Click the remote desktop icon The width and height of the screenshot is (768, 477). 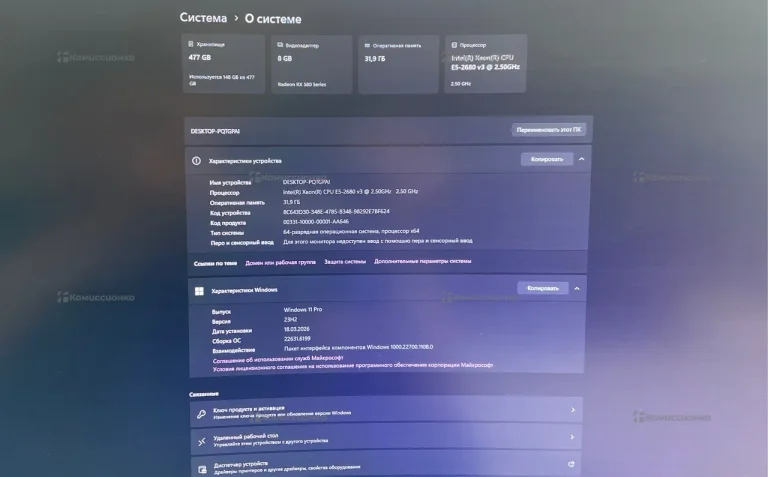tap(202, 442)
